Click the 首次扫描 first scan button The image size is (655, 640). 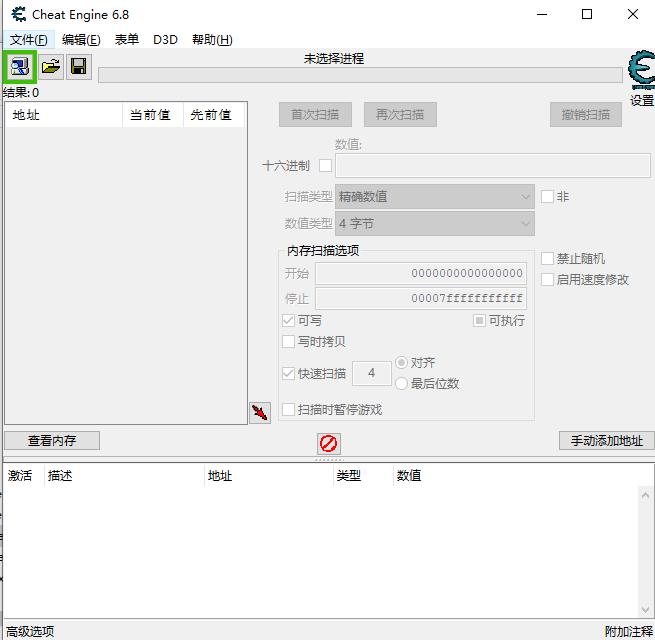pos(315,114)
